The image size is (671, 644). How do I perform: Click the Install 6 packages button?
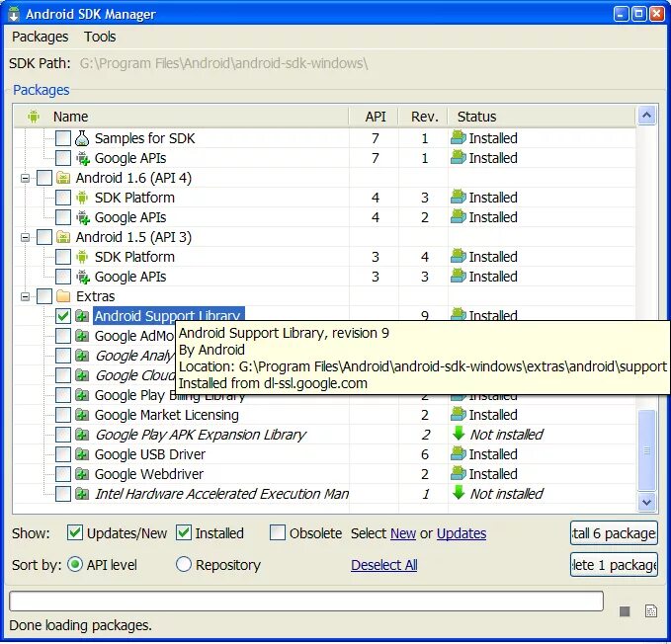tap(614, 532)
